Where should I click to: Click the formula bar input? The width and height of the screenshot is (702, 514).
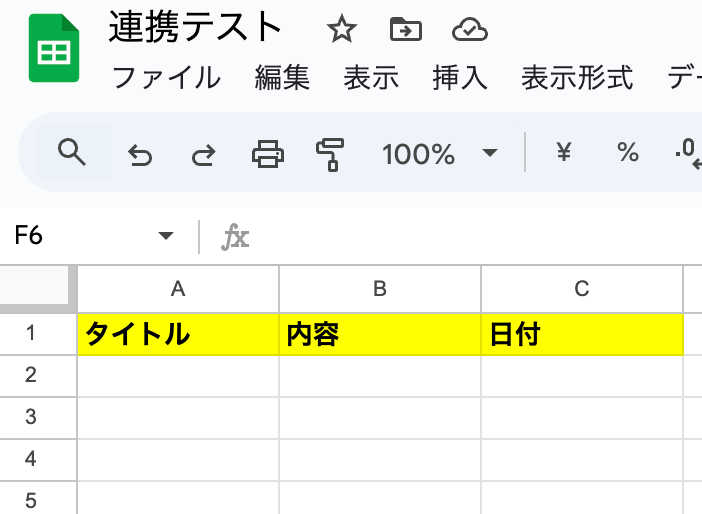[477, 236]
